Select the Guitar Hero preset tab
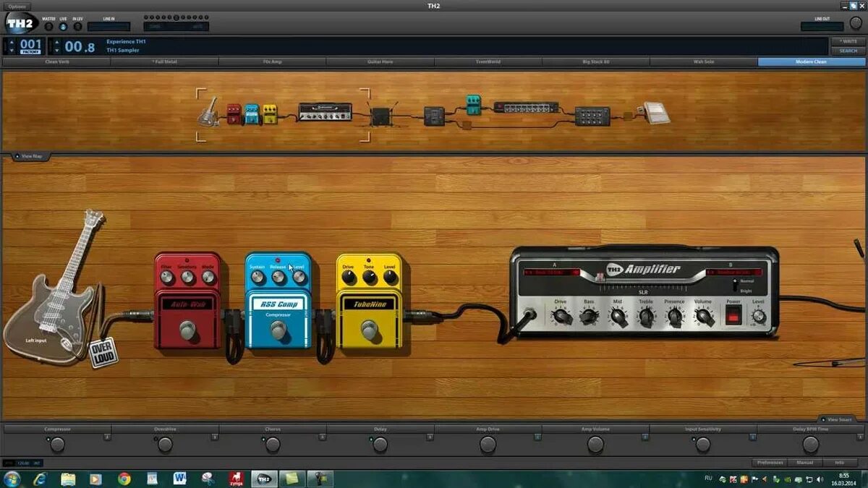 pos(380,61)
